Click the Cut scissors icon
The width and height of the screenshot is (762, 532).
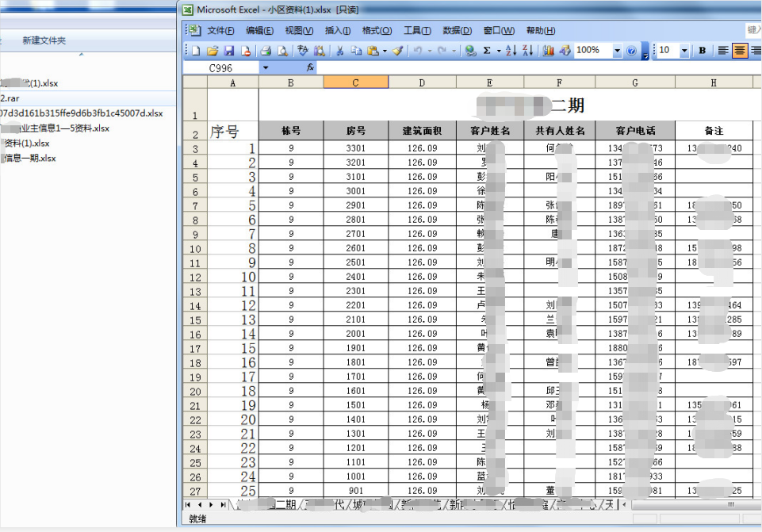tap(339, 51)
